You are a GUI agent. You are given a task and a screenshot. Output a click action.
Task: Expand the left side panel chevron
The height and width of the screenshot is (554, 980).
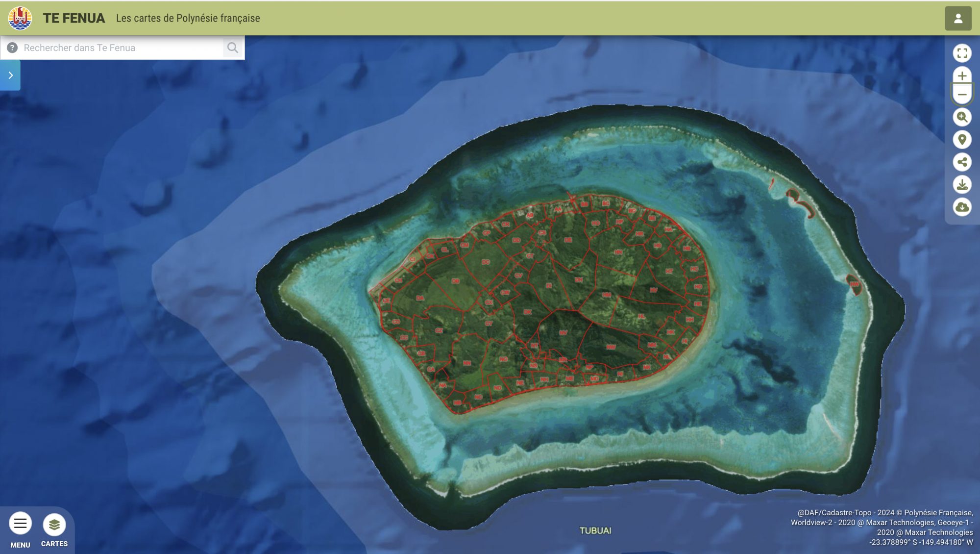(10, 75)
